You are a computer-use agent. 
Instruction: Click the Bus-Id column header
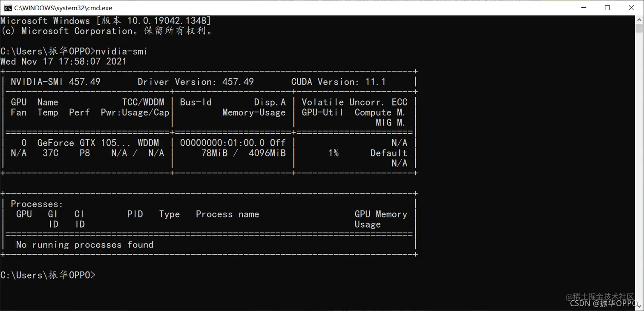pyautogui.click(x=196, y=102)
